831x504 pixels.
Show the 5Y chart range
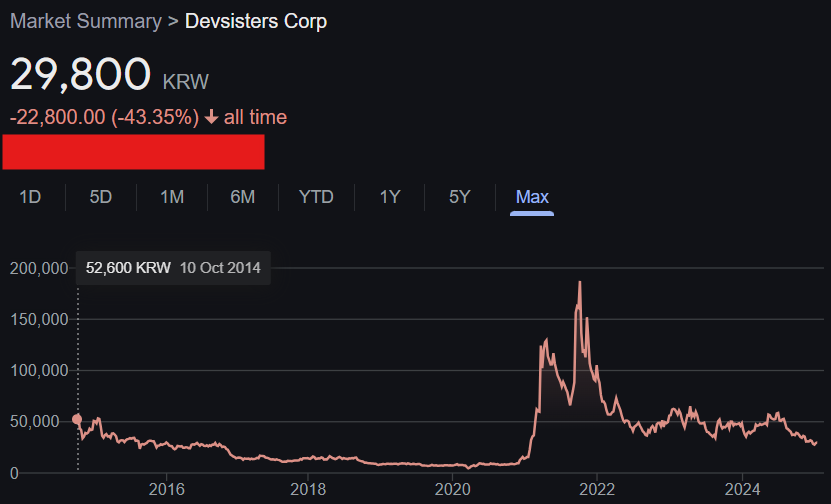pyautogui.click(x=460, y=197)
